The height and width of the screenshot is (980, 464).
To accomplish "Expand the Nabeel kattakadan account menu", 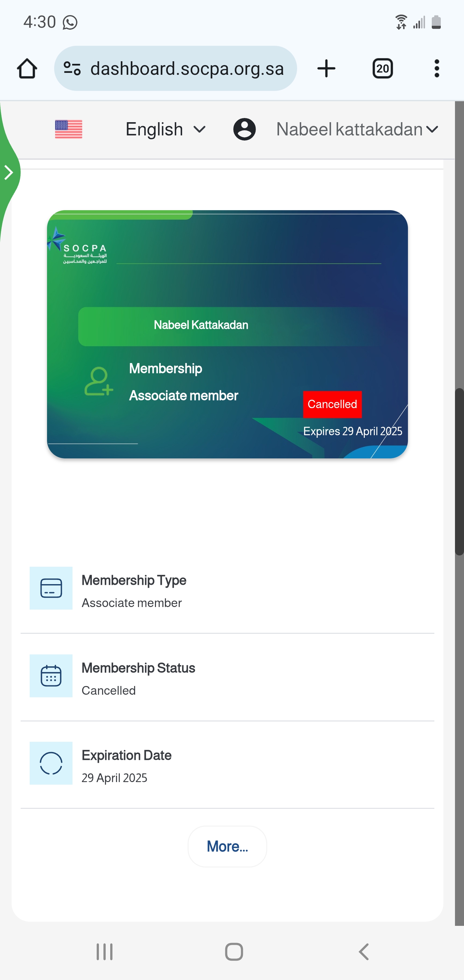I will (x=357, y=129).
